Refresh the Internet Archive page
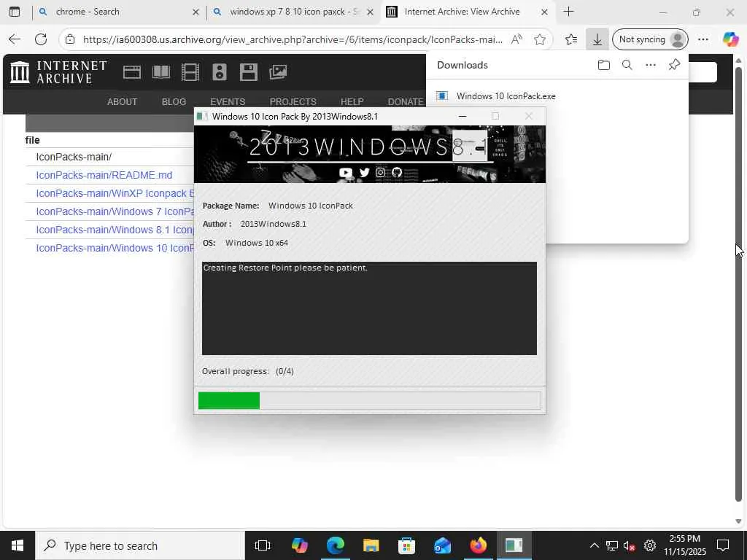This screenshot has height=560, width=747. 41,39
